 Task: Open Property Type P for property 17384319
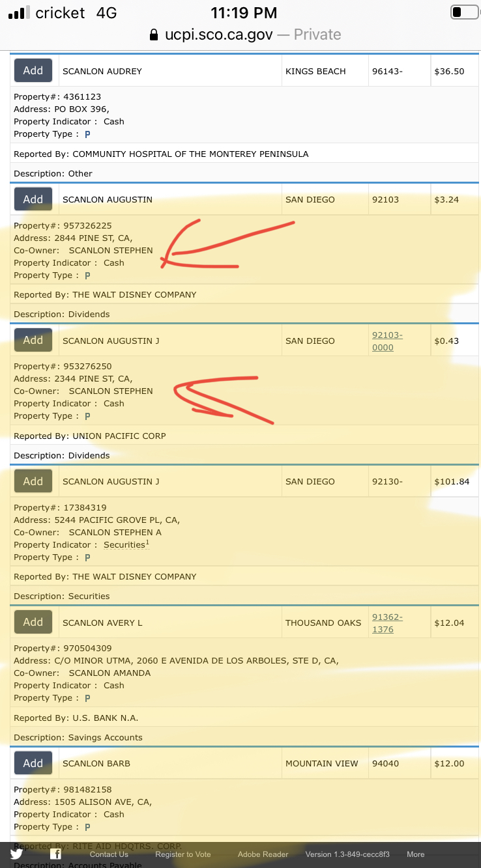(87, 557)
